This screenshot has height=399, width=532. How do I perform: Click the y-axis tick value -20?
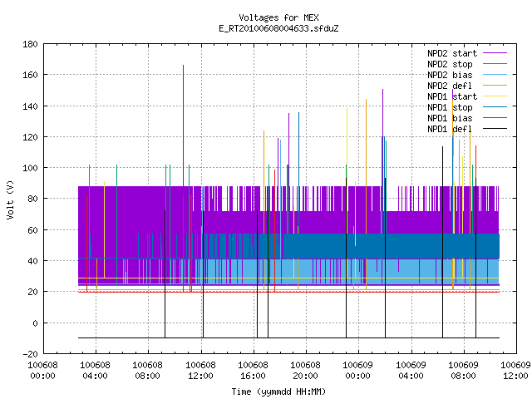[30, 354]
